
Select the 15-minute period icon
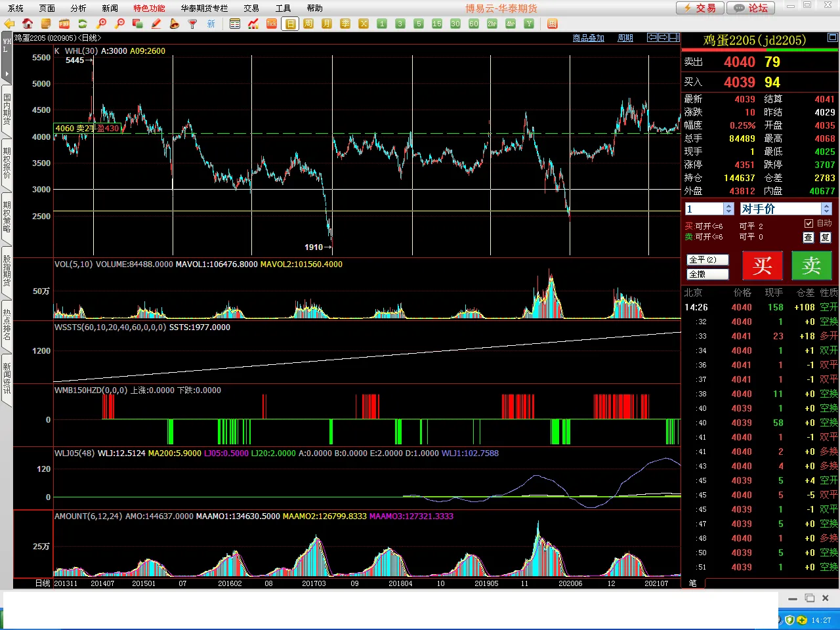(437, 24)
